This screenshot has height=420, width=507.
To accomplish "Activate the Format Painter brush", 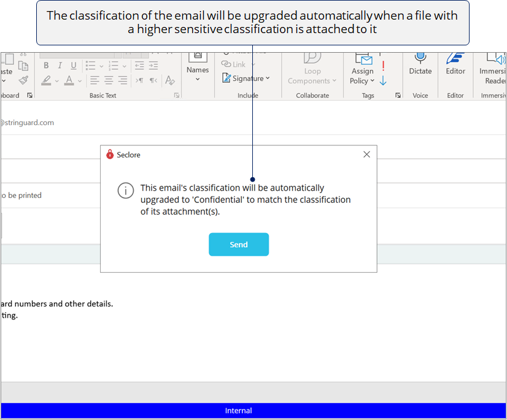I will pyautogui.click(x=23, y=80).
